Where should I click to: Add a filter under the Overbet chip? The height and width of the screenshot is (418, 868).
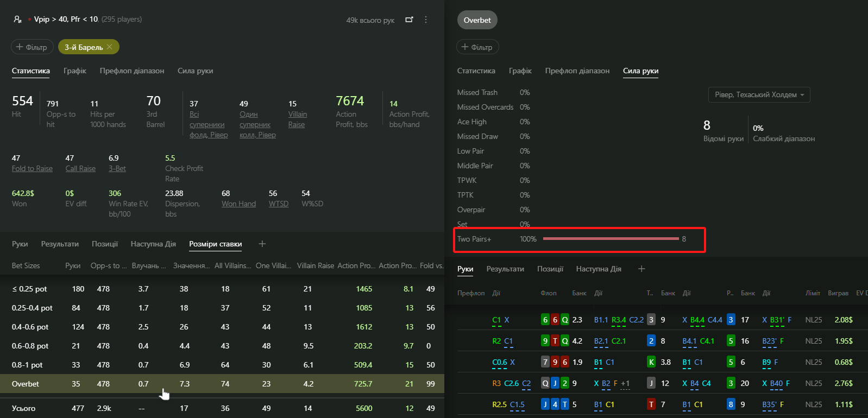click(x=477, y=47)
